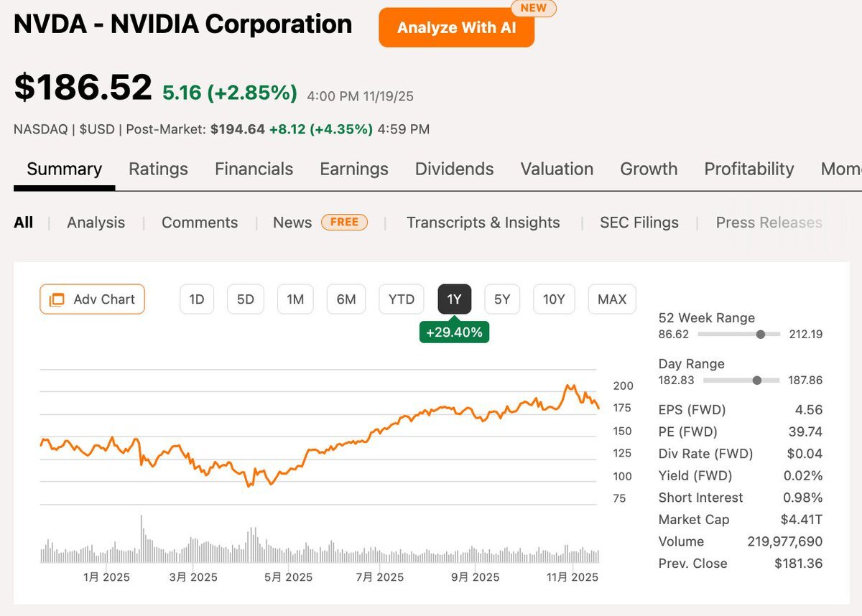Screen dimensions: 862x616
Task: Click the Analyze With AI button
Action: coord(456,27)
